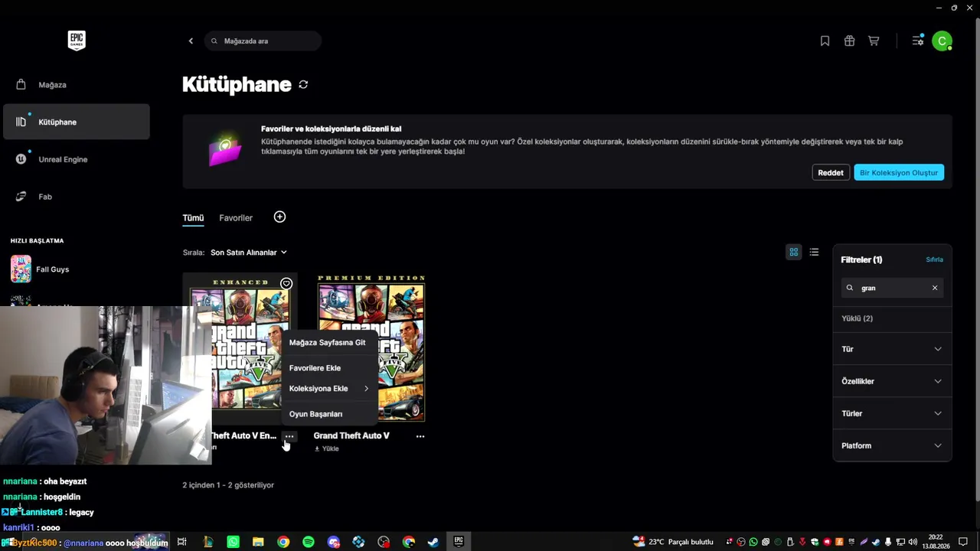Open the 'Koleksiyona Ekle' submenu
980x551 pixels.
[329, 389]
